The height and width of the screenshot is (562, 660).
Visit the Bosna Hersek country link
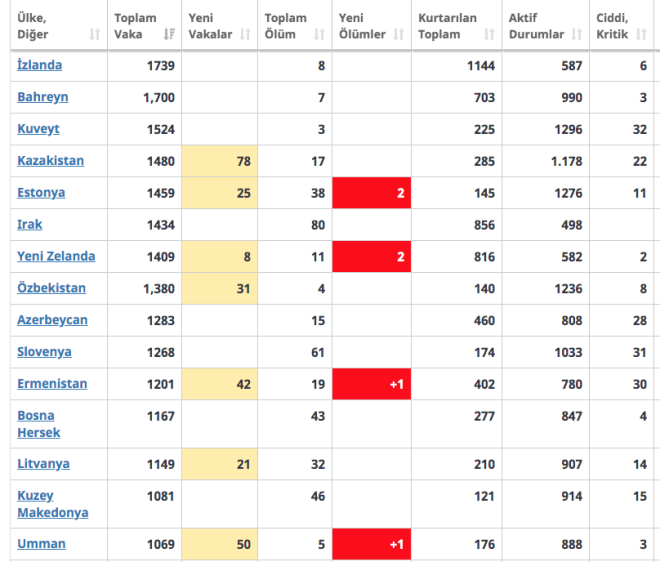coord(38,424)
